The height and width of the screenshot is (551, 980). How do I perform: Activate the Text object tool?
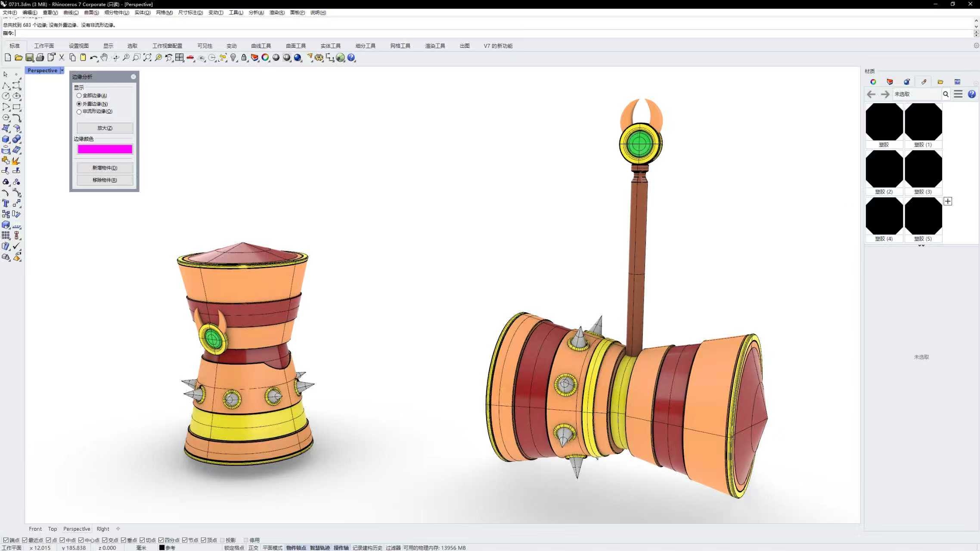coord(6,203)
